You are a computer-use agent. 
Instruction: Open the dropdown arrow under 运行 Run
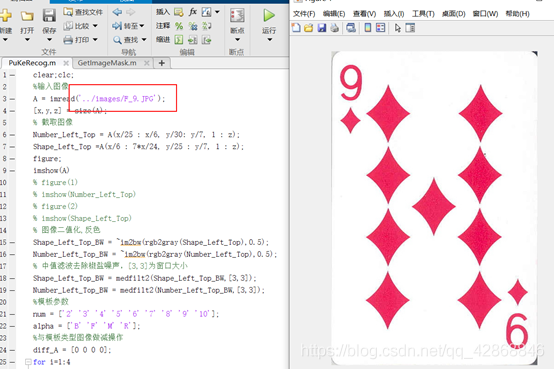click(x=269, y=40)
